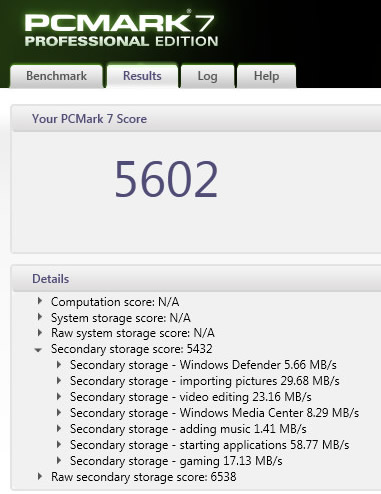Expand the Raw system storage score arrow
Image resolution: width=381 pixels, height=494 pixels.
40,333
